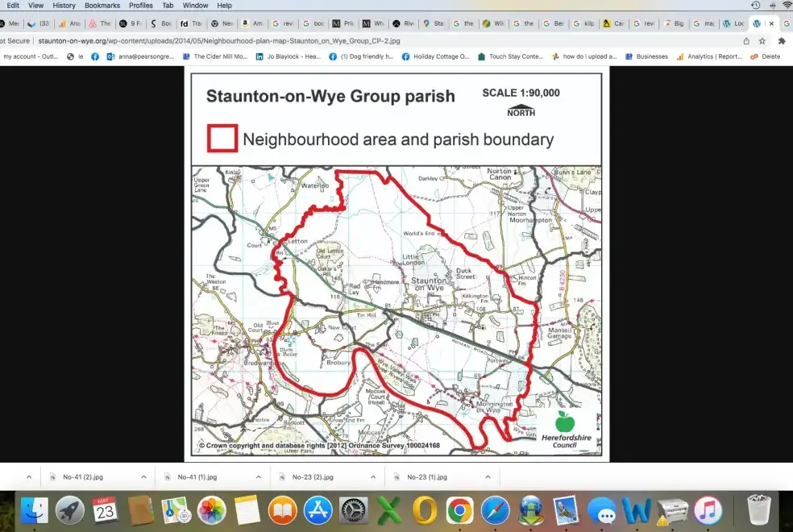This screenshot has width=793, height=532.
Task: Open the History menu
Action: [64, 5]
